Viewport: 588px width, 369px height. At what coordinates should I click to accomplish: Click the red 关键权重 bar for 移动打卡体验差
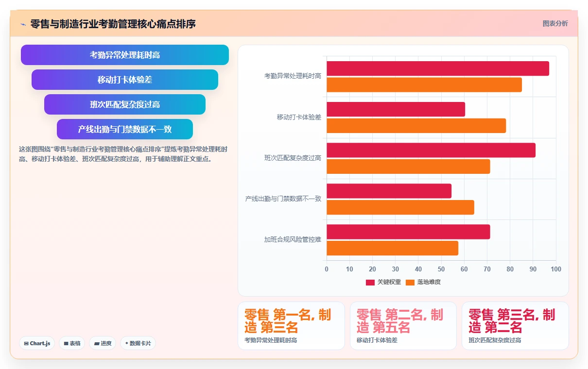396,109
